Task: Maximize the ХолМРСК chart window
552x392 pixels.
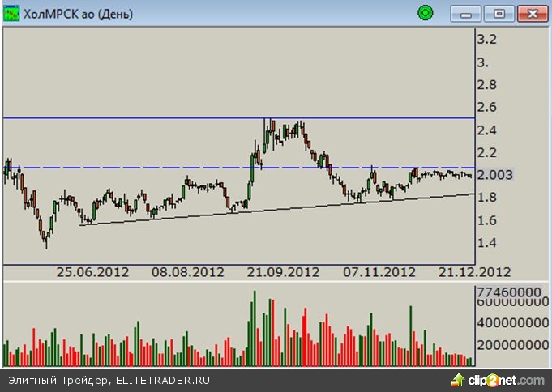Action: click(x=499, y=14)
